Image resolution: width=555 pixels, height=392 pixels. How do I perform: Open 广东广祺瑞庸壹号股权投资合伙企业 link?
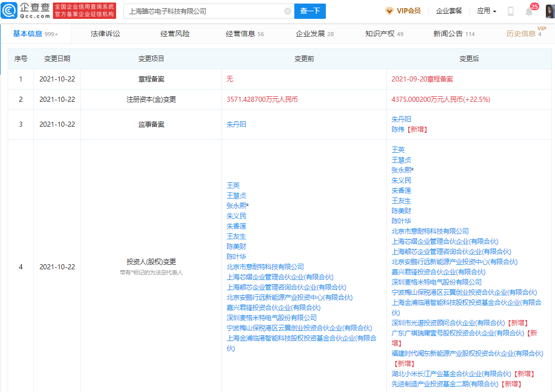[x=458, y=333]
